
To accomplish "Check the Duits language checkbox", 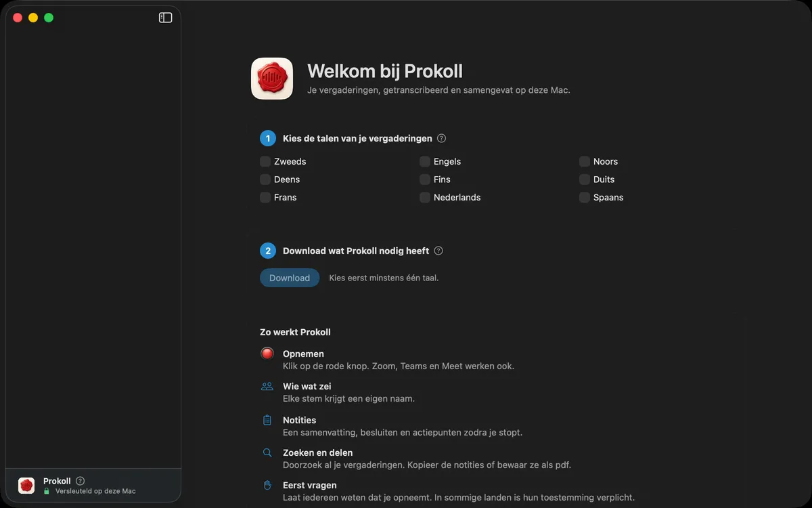I will (585, 179).
